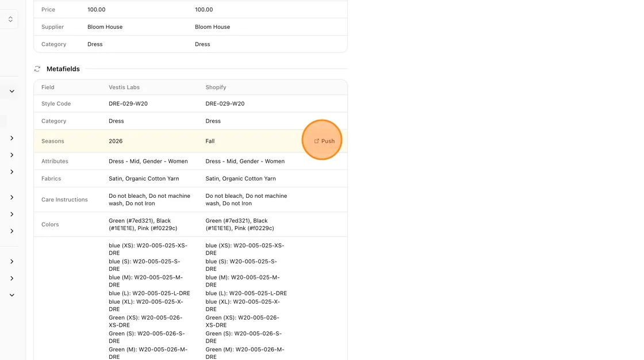The width and height of the screenshot is (644, 360).
Task: Click Shopify variant Green (S): W20-005-026-S-DRE
Action: click(244, 338)
